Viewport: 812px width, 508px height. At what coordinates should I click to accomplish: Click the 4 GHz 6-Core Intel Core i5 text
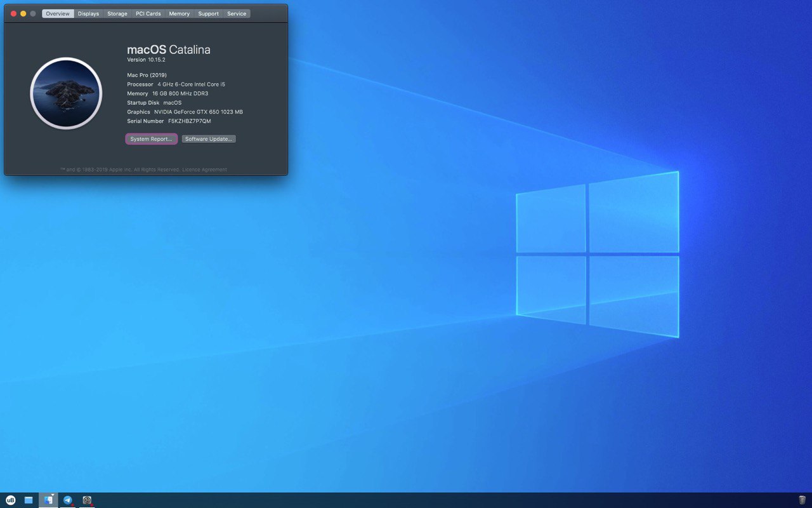[192, 84]
